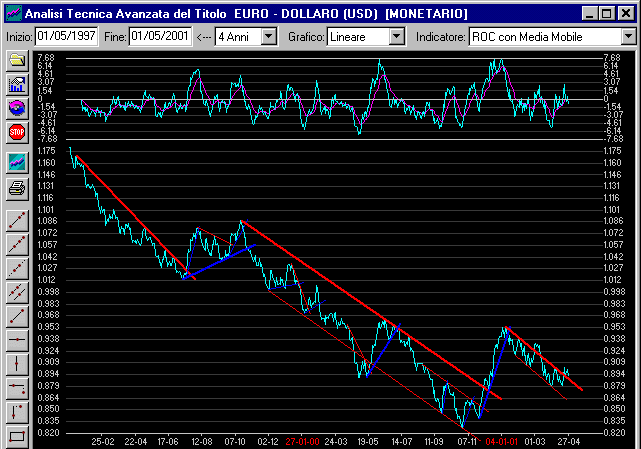Click the swirling refresh disc icon
Screen dimensions: 641x449
[x=17, y=107]
